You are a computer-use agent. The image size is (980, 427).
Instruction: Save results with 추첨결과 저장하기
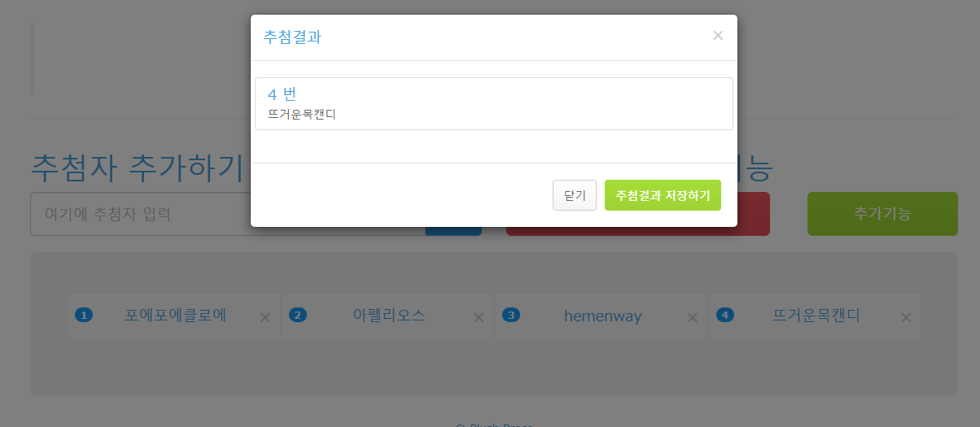coord(663,195)
